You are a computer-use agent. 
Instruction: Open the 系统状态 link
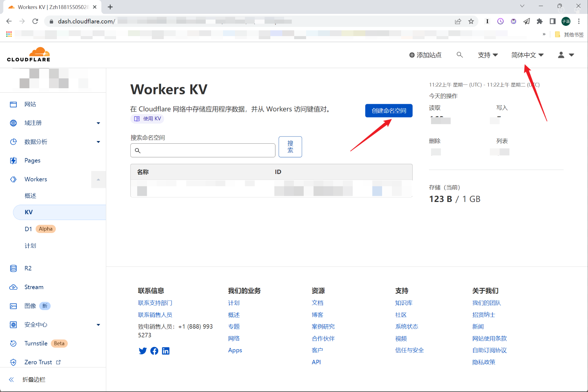tap(407, 327)
